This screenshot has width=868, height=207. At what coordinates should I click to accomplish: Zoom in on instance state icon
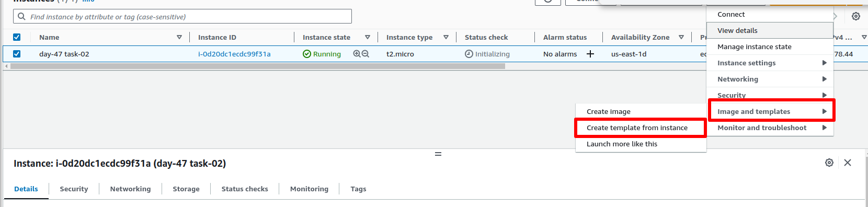click(x=357, y=54)
